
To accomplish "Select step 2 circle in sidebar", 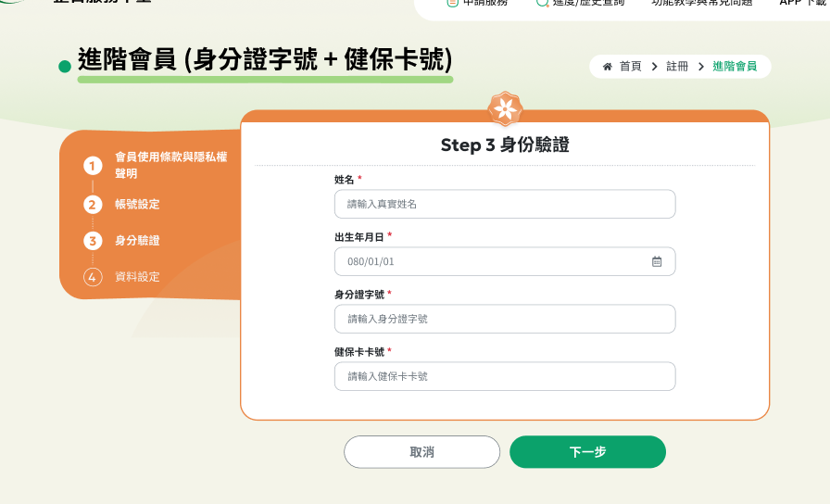I will point(93,205).
